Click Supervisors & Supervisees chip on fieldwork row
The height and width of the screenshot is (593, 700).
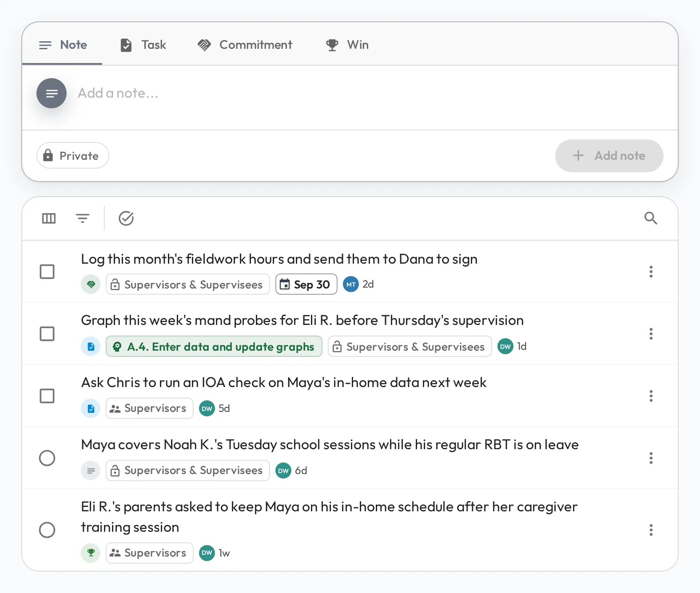click(x=188, y=284)
